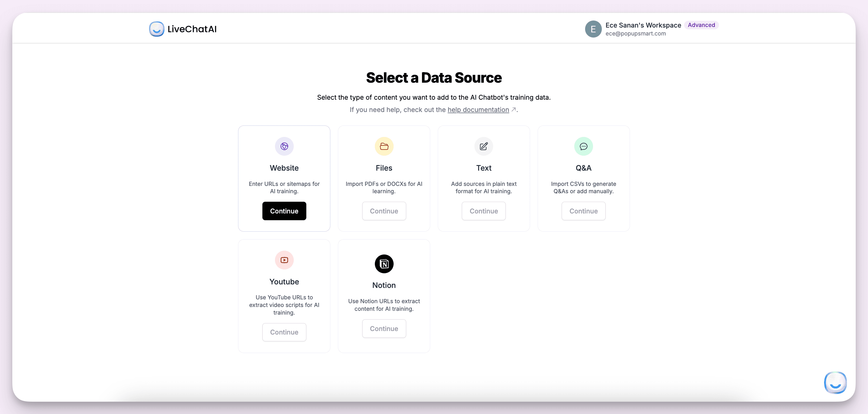Image resolution: width=868 pixels, height=414 pixels.
Task: Click 'Add sources in plain text format' description
Action: [x=483, y=187]
